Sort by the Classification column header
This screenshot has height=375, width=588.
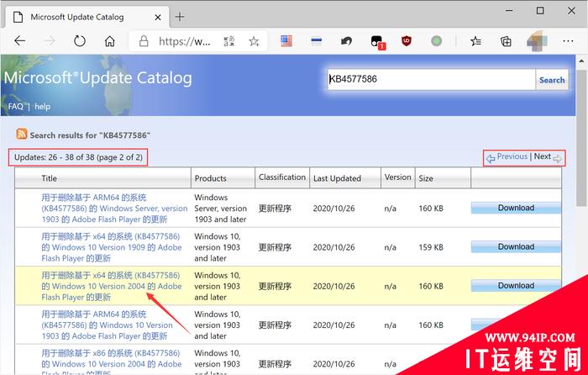point(282,177)
